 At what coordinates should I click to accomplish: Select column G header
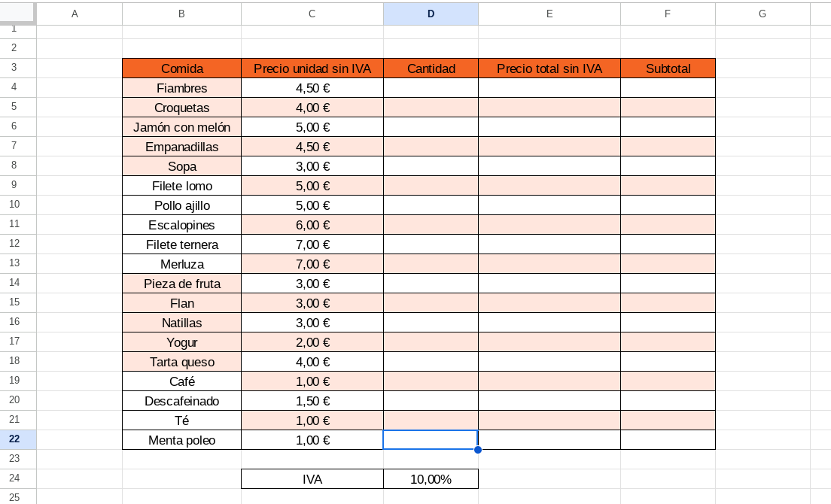tap(763, 14)
